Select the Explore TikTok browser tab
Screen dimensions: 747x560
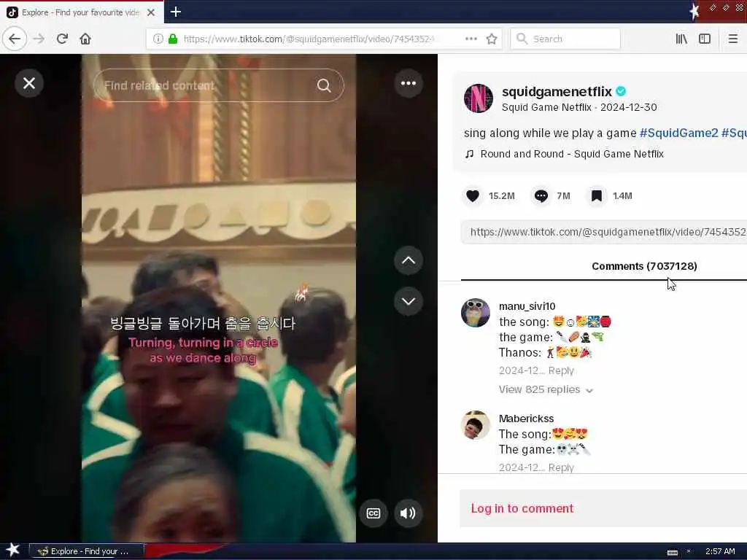click(82, 12)
